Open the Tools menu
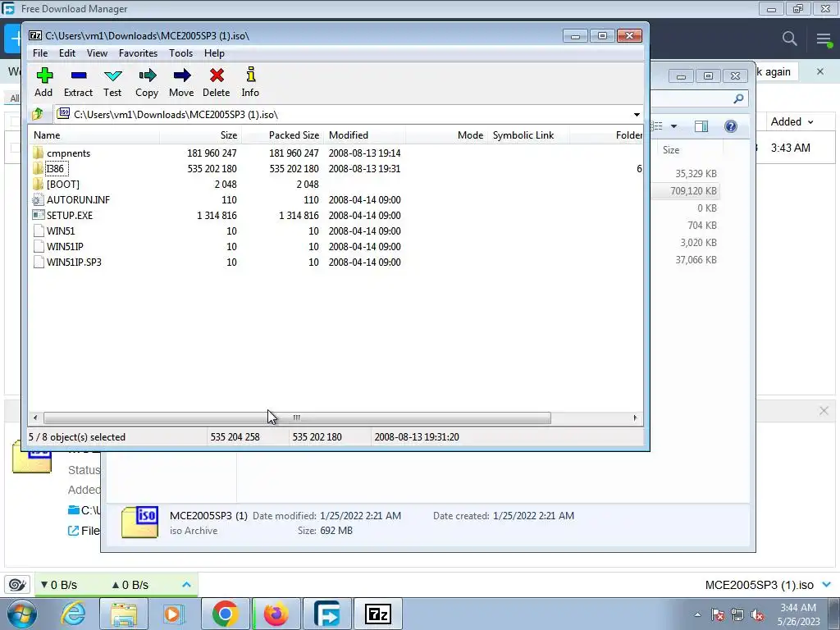The image size is (840, 630). [x=181, y=53]
